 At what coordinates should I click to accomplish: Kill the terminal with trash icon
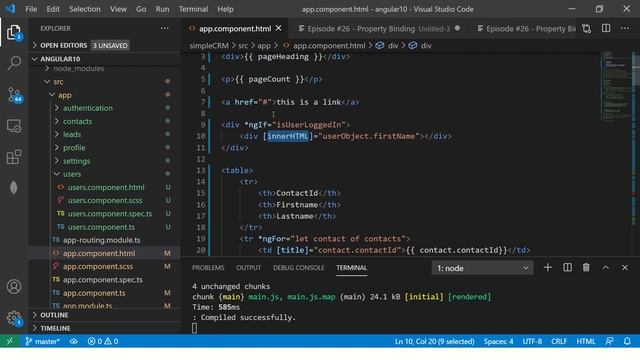coord(586,267)
